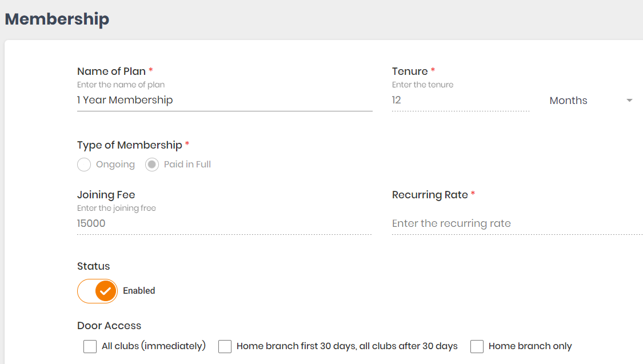Click the orange checkmark knob on the Status toggle
Image resolution: width=643 pixels, height=364 pixels.
point(106,291)
